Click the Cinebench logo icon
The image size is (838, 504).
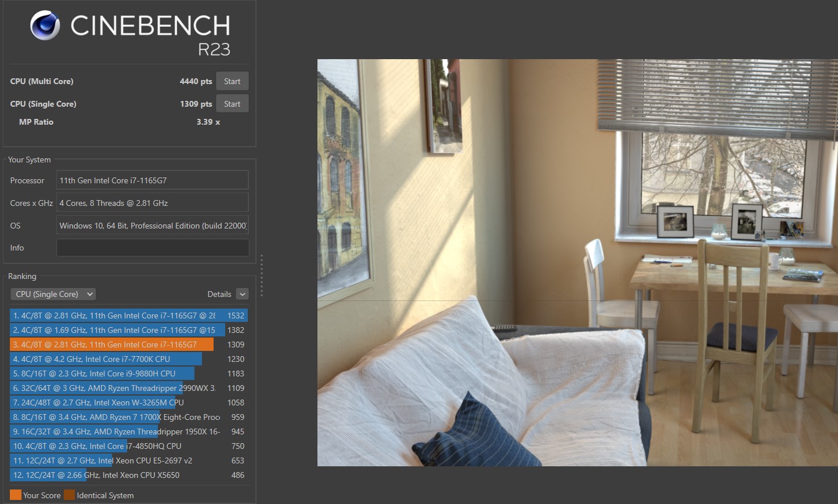click(x=45, y=26)
